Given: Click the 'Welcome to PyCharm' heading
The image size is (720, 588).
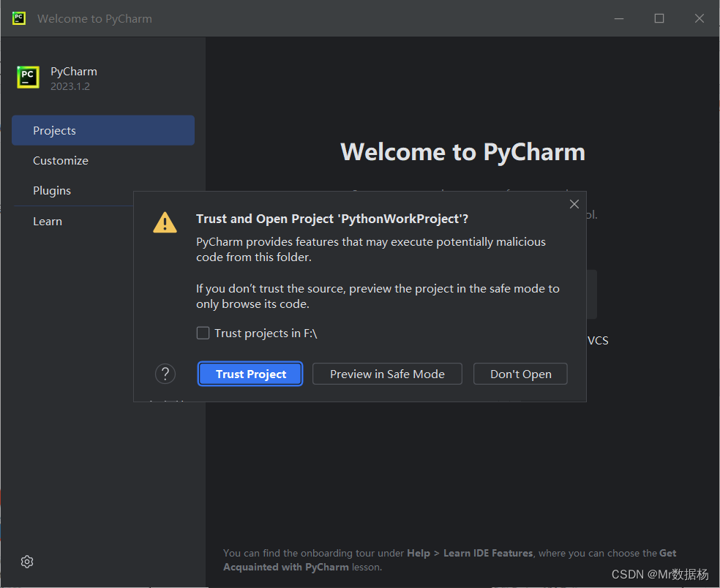Looking at the screenshot, I should pyautogui.click(x=463, y=152).
